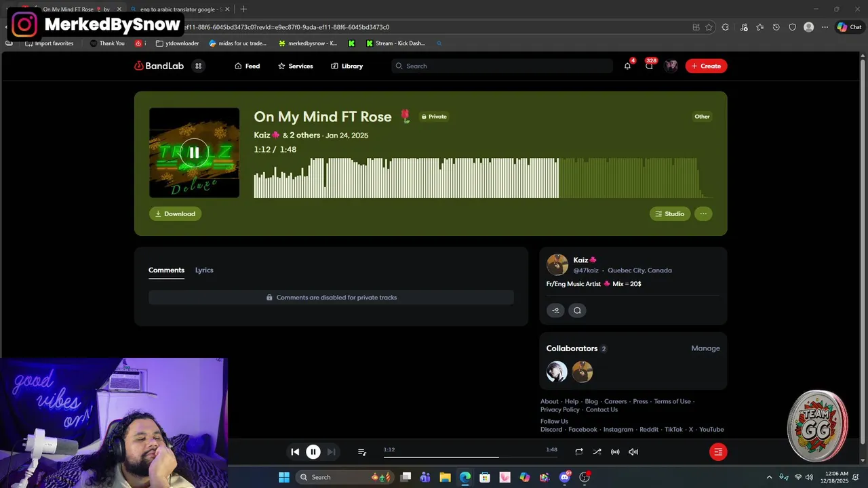The height and width of the screenshot is (488, 868).
Task: Mute the volume speaker icon
Action: (x=633, y=451)
